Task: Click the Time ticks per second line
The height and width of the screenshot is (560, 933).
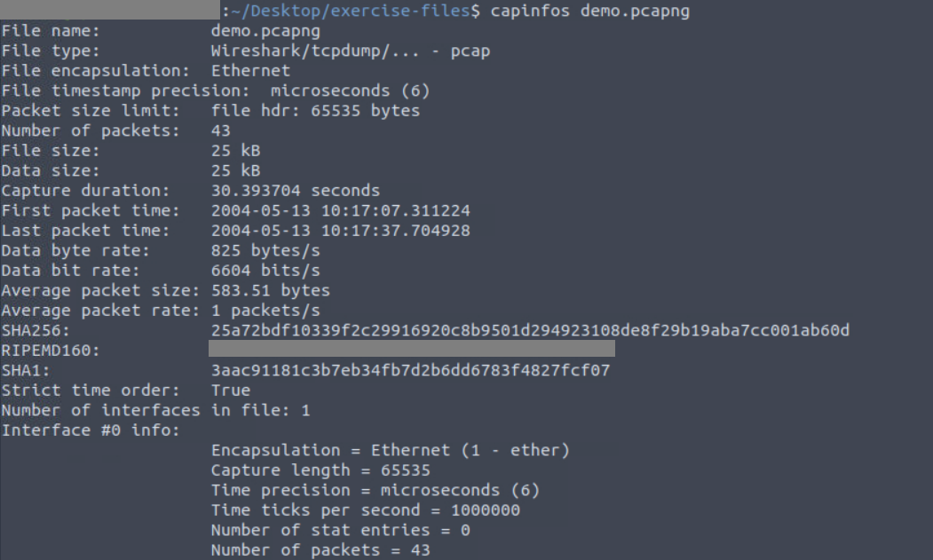Action: (x=366, y=510)
